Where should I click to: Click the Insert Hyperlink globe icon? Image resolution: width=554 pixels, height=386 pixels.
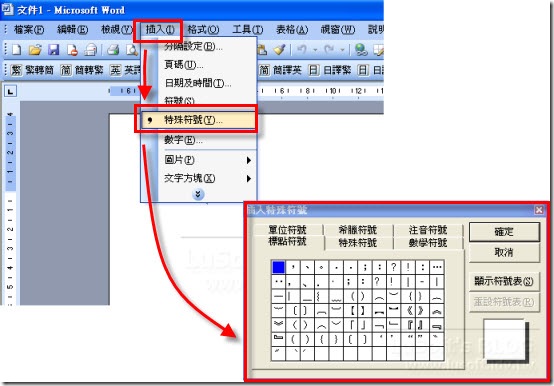361,50
